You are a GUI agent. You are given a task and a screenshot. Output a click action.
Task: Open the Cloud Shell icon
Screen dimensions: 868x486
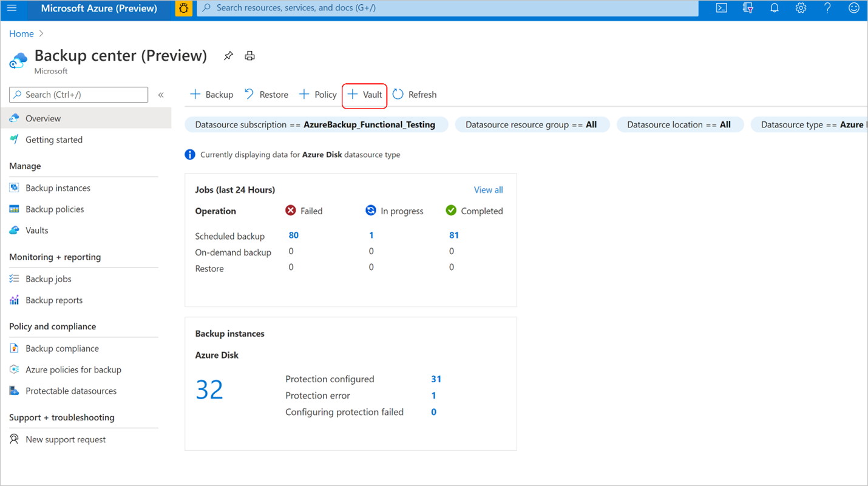pyautogui.click(x=721, y=8)
